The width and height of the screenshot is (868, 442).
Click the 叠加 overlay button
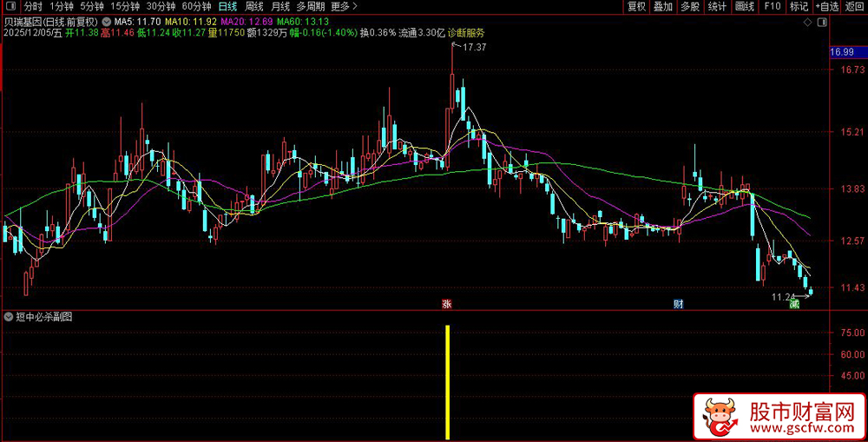663,7
